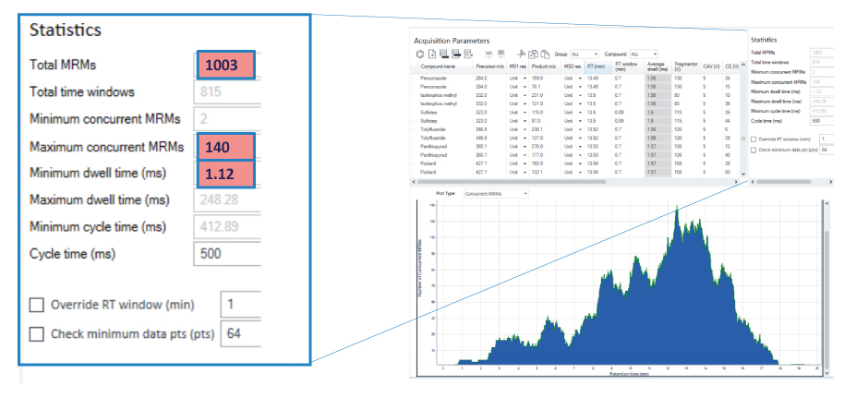Screen dimensions: 868x398
Task: Tick Check minimum data pts checkbox in enlarged callout
Action: pos(37,334)
